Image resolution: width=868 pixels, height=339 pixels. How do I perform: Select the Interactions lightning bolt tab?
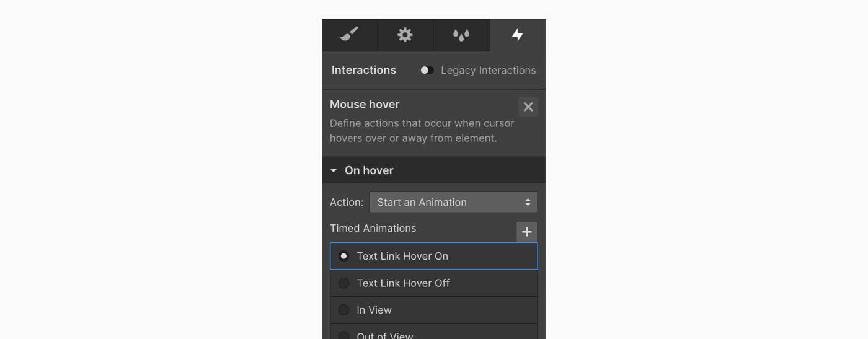(518, 35)
